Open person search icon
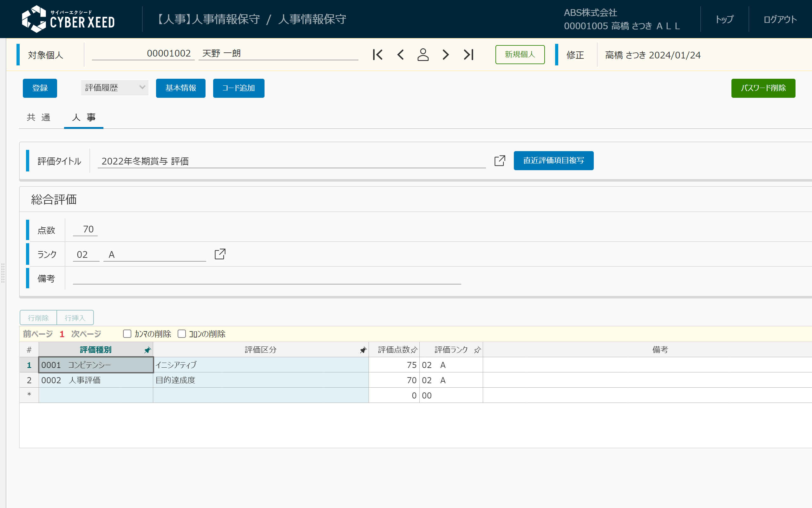 click(x=423, y=55)
